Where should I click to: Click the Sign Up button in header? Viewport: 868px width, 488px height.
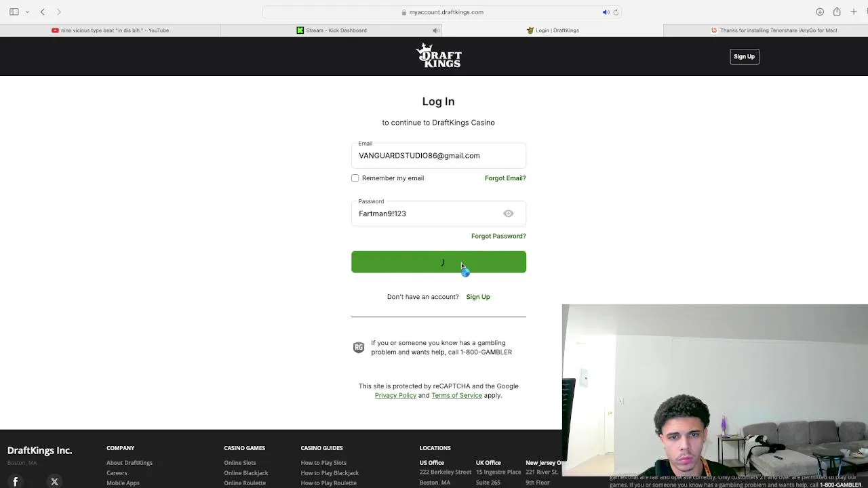[x=744, y=56]
